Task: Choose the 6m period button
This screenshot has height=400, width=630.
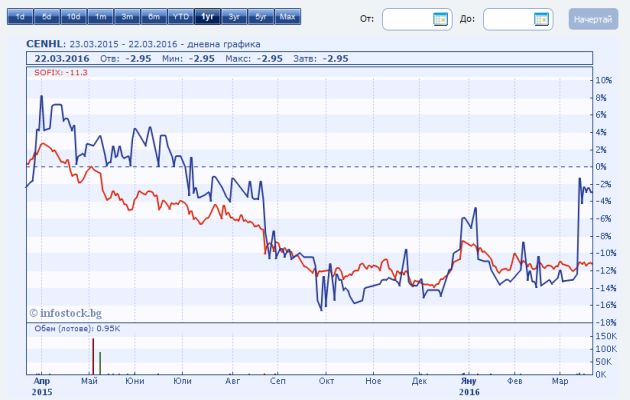Action: (x=154, y=17)
